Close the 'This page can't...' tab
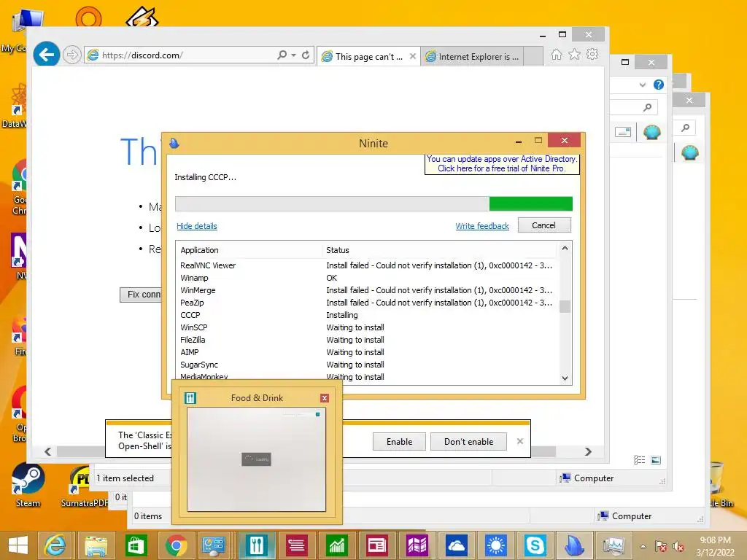Image resolution: width=747 pixels, height=560 pixels. [413, 56]
